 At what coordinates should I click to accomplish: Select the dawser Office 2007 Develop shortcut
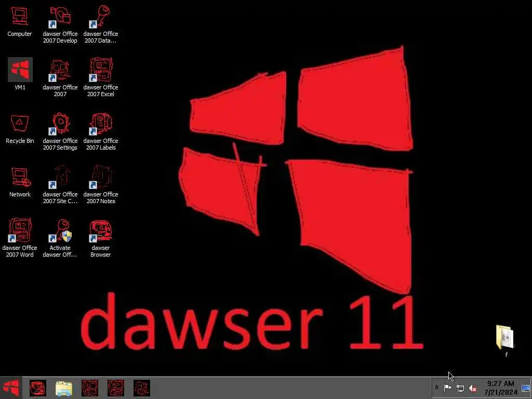(60, 24)
